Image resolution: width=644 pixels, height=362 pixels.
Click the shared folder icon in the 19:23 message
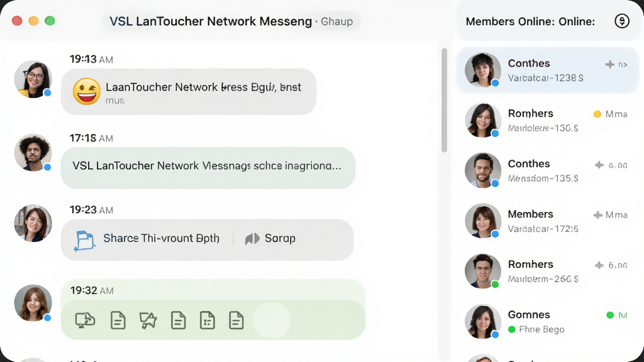pyautogui.click(x=85, y=240)
